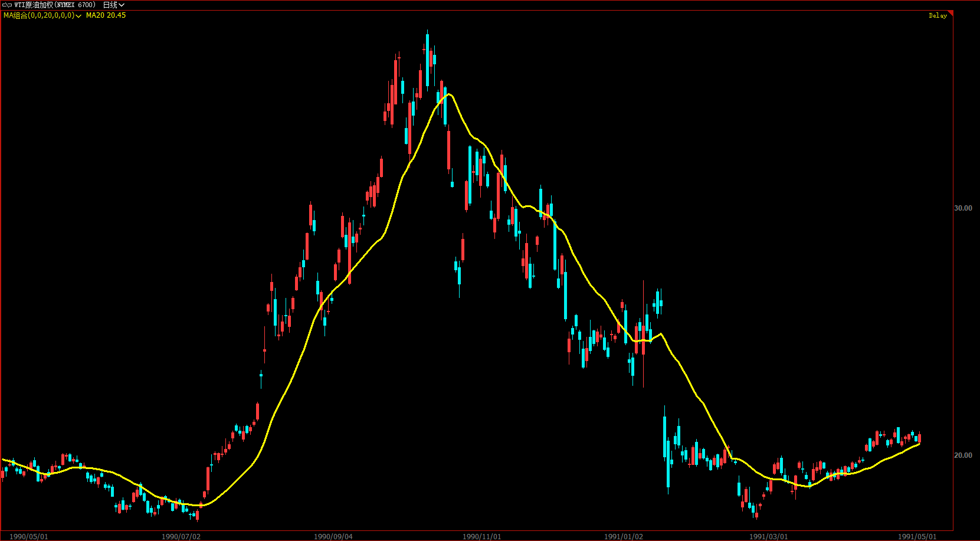Screen dimensions: 980x541
Task: Click the link icon beside the WTI title
Action: 8,5
